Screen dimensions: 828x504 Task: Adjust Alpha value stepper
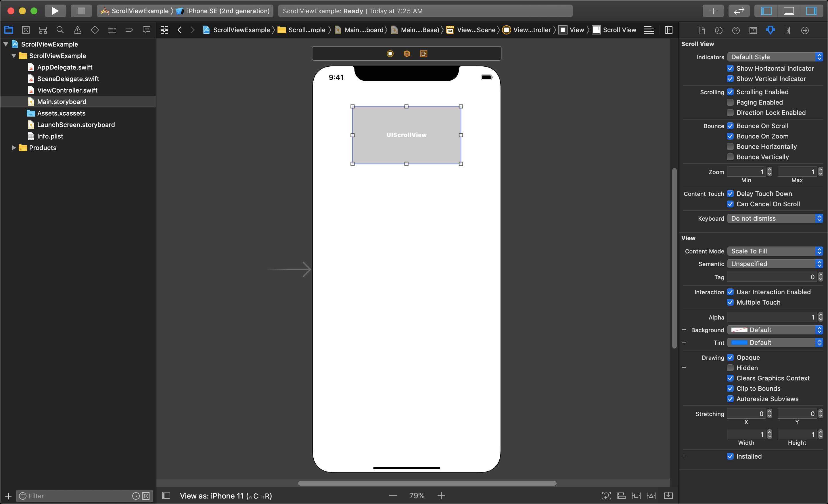821,317
